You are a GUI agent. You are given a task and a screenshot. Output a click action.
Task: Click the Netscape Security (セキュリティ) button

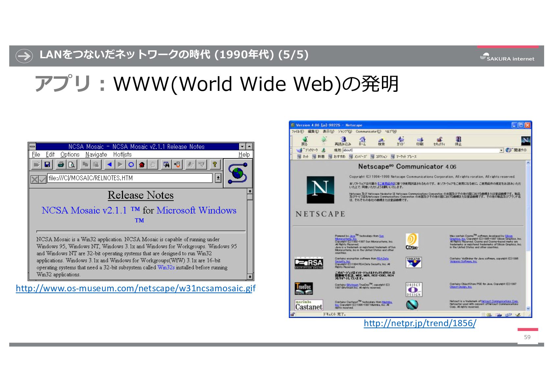(x=439, y=141)
